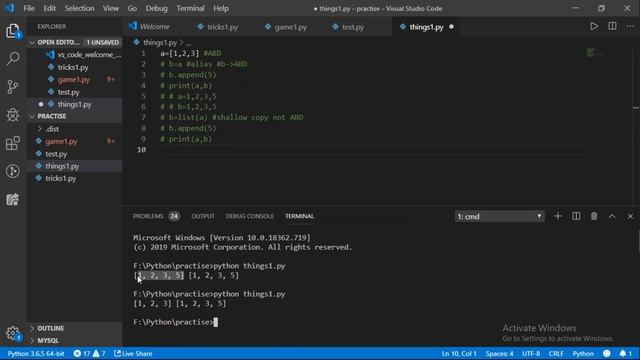This screenshot has height=360, width=640.
Task: Select the Terminal panel tab
Action: tap(299, 216)
